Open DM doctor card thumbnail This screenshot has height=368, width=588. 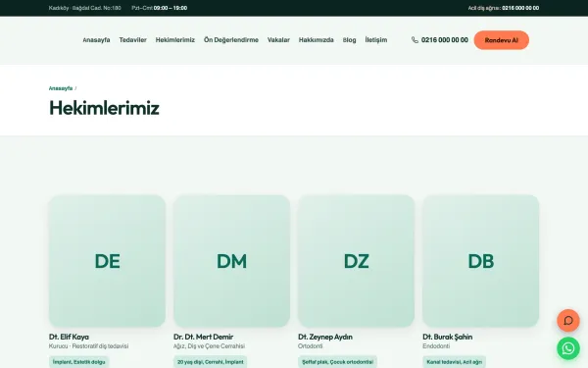231,261
